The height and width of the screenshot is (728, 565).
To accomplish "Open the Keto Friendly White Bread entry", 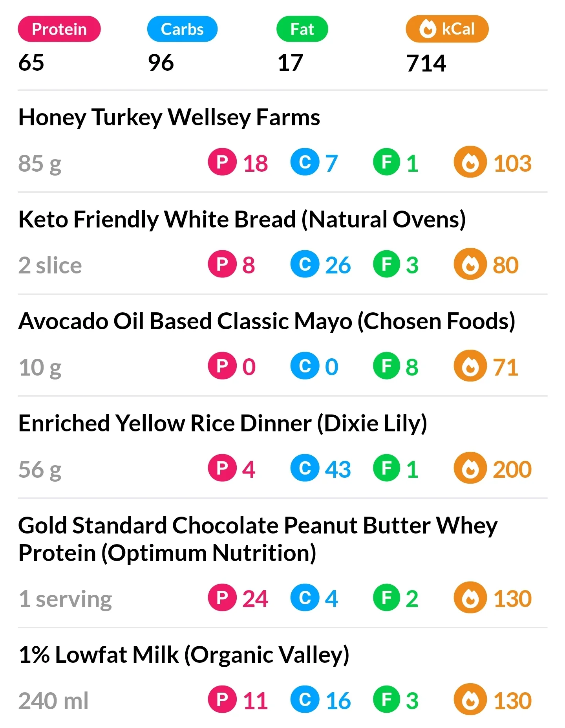I will (242, 219).
